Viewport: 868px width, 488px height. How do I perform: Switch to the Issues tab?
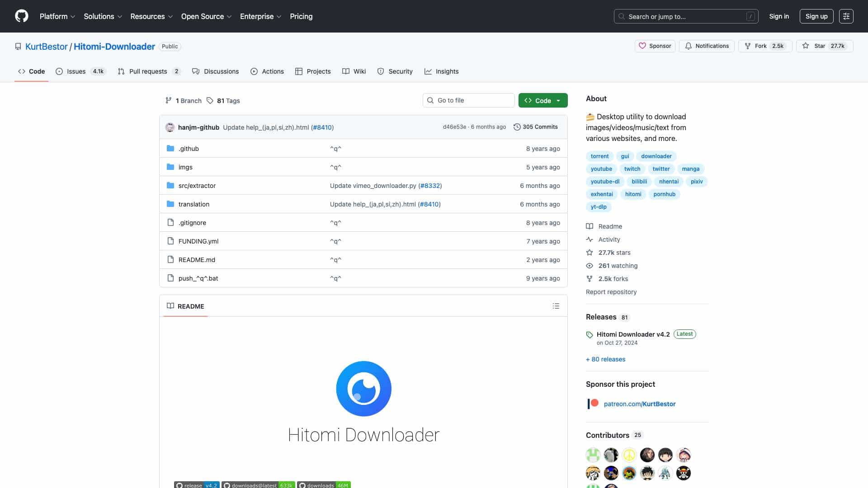tap(80, 71)
